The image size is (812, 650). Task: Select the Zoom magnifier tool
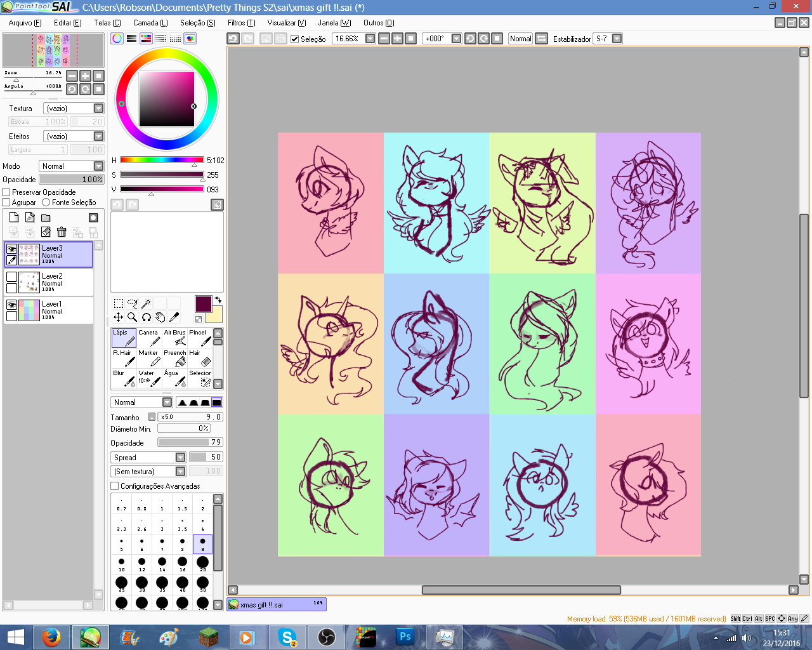133,317
